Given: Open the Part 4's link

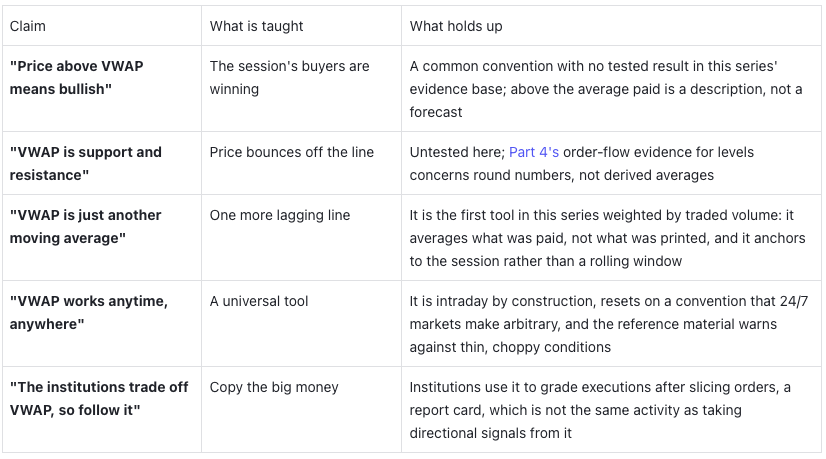Looking at the screenshot, I should point(534,152).
